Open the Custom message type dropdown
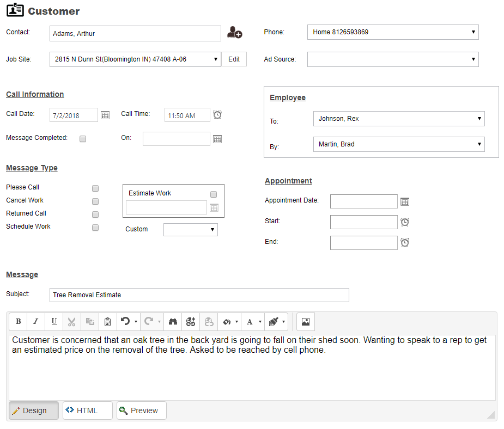The height and width of the screenshot is (429, 504). coord(191,230)
